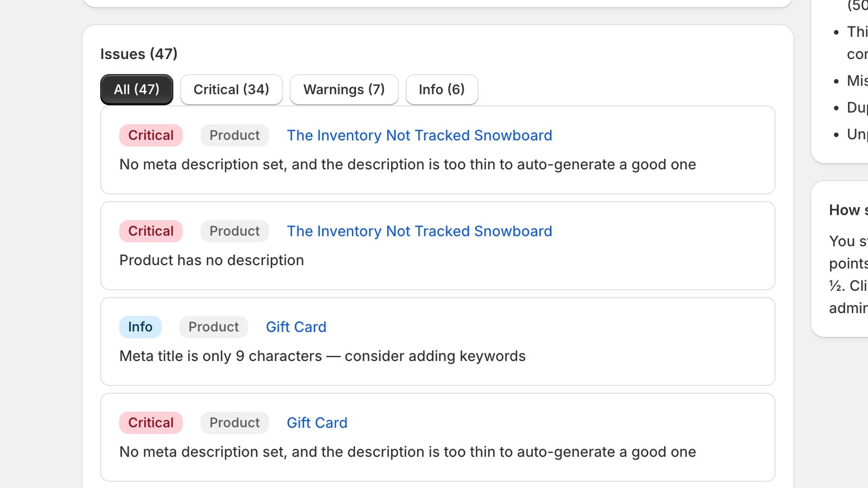Click Critical badge above 'Product has no description'

(x=151, y=232)
